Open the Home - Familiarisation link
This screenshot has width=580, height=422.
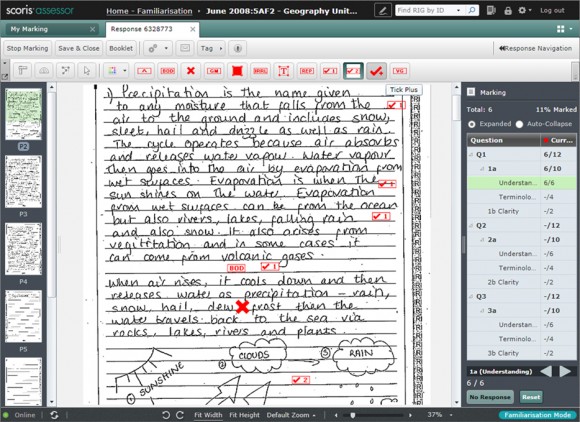(149, 11)
